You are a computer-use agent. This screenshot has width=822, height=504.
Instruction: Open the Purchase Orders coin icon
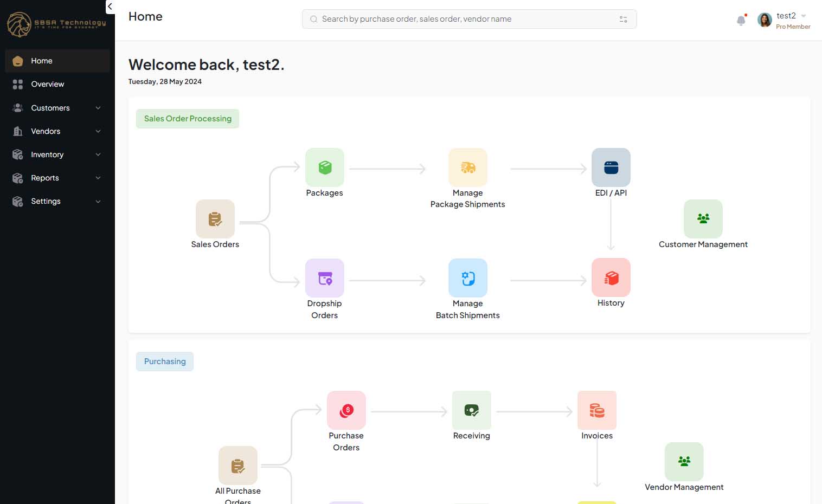pyautogui.click(x=346, y=410)
